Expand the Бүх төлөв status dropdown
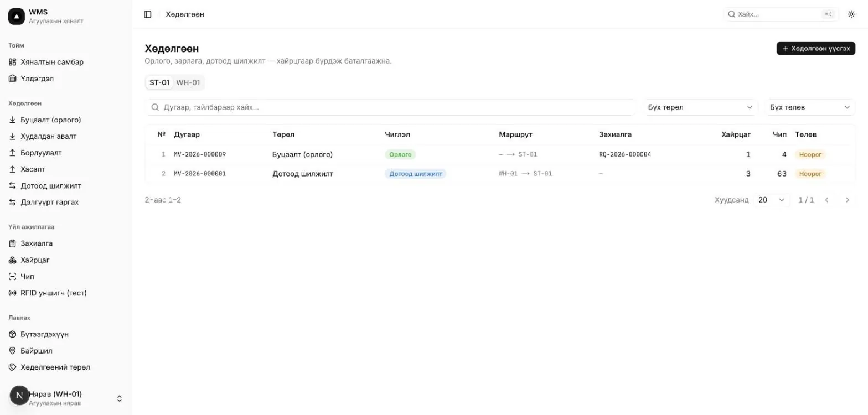Image resolution: width=868 pixels, height=415 pixels. pyautogui.click(x=810, y=107)
